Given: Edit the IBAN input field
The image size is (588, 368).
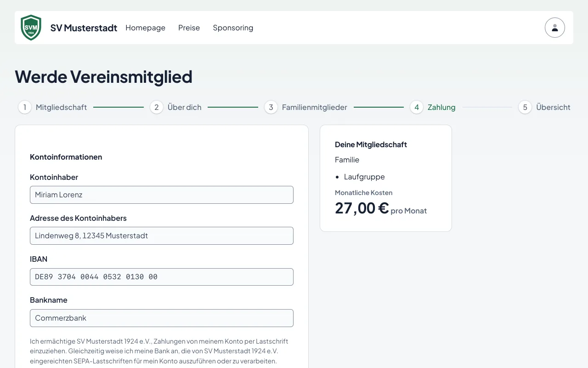Looking at the screenshot, I should [162, 277].
